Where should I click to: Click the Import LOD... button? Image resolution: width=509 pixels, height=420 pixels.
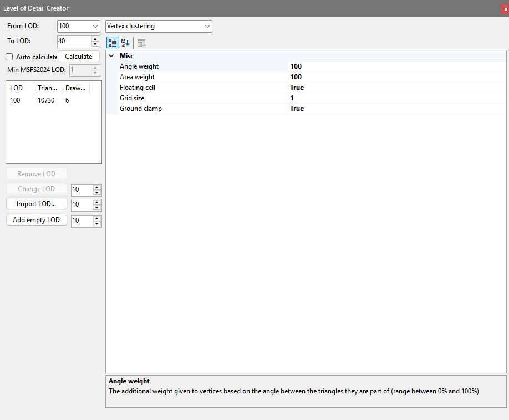coord(37,204)
